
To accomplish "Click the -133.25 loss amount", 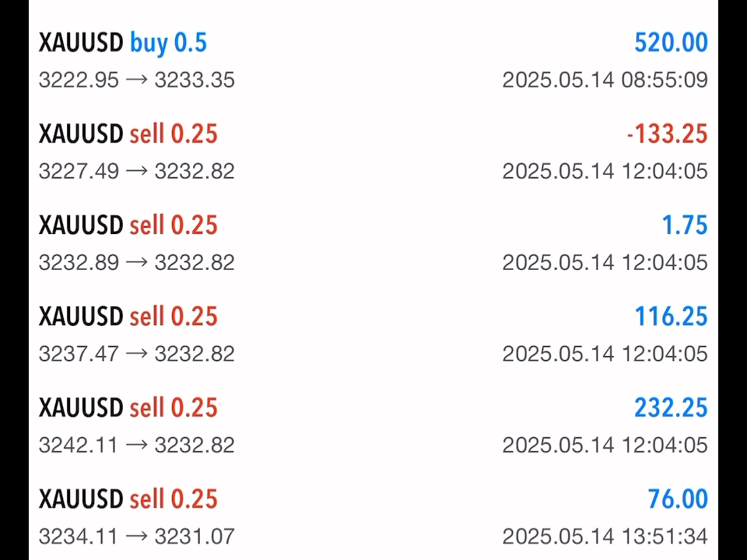I will [x=667, y=134].
